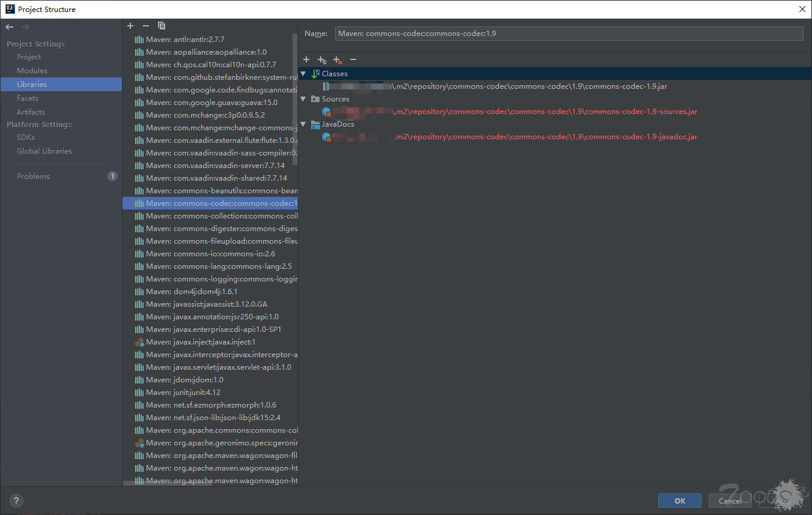The width and height of the screenshot is (812, 515).
Task: Collapse the Classes node
Action: coord(303,74)
